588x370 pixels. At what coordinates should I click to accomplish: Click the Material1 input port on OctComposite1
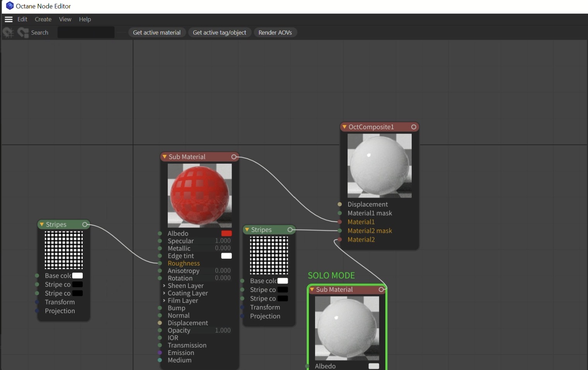(339, 222)
